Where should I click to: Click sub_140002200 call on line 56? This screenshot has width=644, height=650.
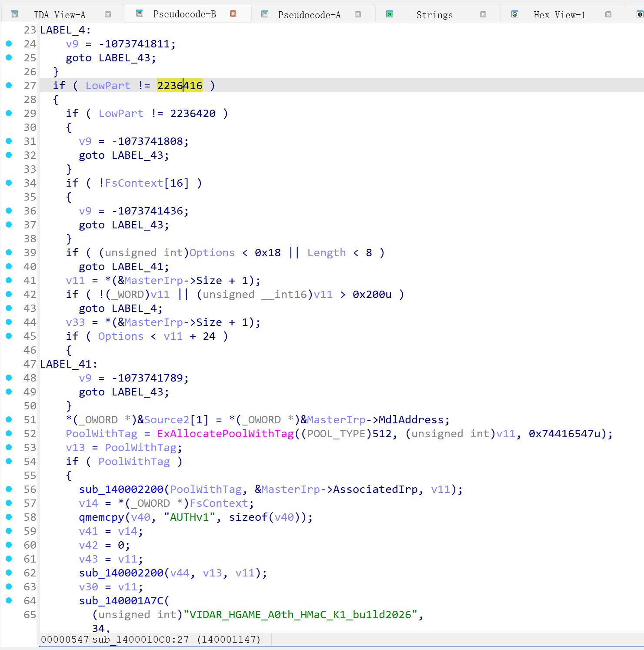click(x=121, y=489)
